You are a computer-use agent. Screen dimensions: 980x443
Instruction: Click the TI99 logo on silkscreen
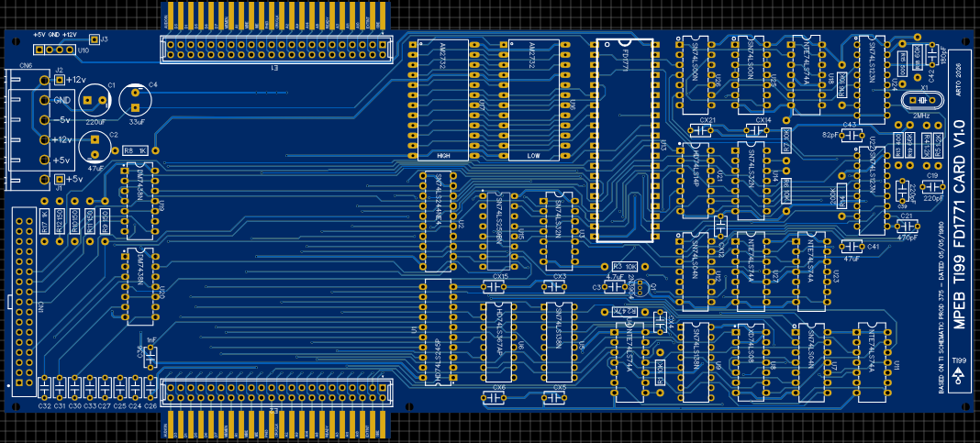959,372
